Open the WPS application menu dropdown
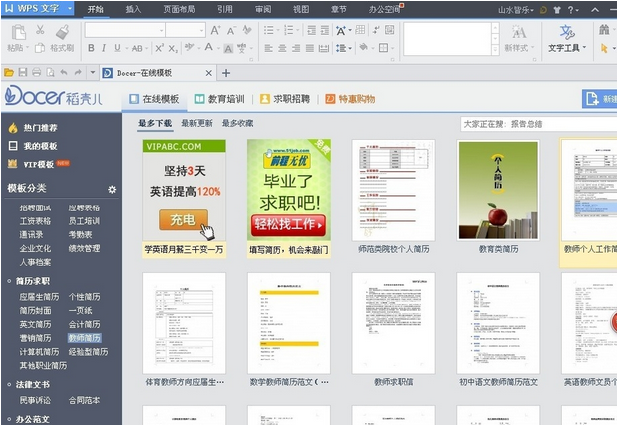Viewport: 619px width, 425px height. pyautogui.click(x=69, y=8)
